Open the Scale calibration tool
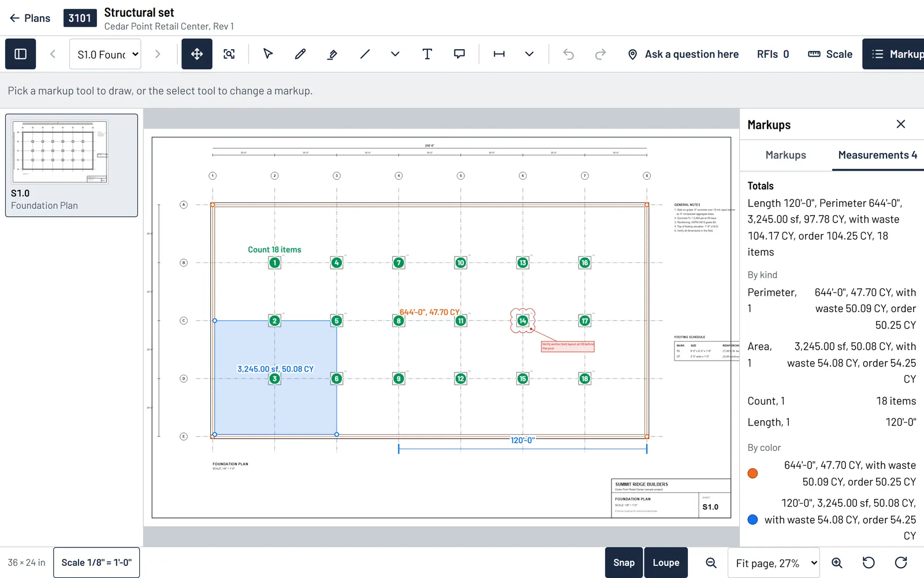The width and height of the screenshot is (924, 578). point(830,54)
